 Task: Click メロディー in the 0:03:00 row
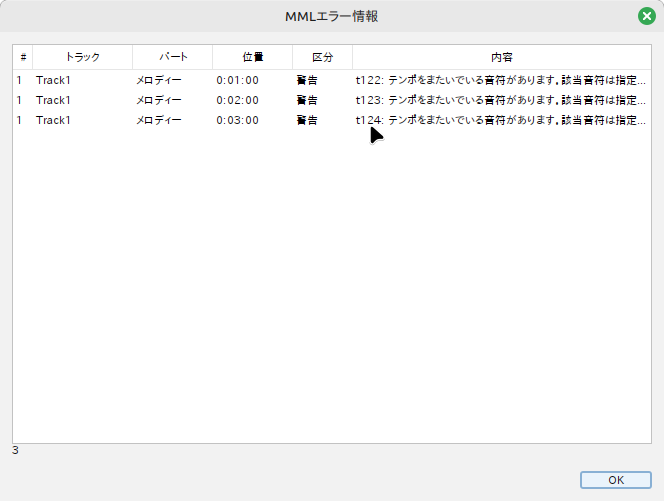click(159, 120)
